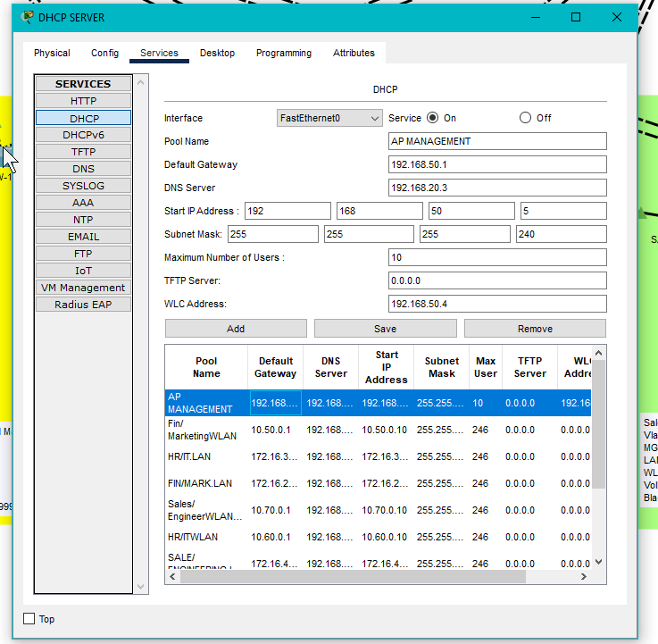This screenshot has width=658, height=644.
Task: Switch to the Desktop tab
Action: [217, 54]
